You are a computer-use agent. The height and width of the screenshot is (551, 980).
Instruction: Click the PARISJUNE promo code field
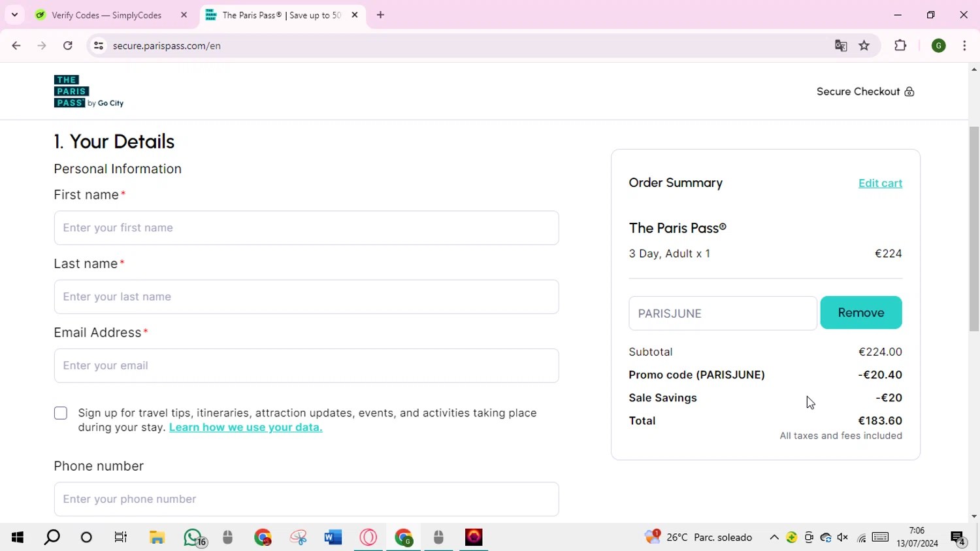(x=723, y=313)
